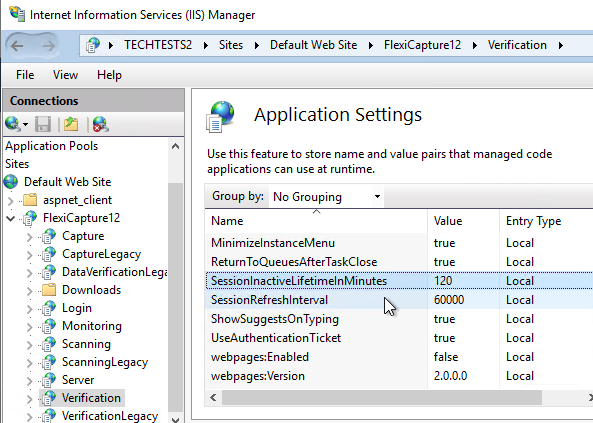Expand the Capture tree node
The height and width of the screenshot is (423, 593).
coord(29,237)
